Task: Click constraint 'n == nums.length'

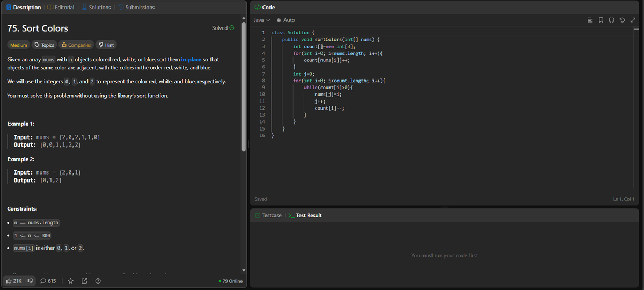Action: coord(36,222)
